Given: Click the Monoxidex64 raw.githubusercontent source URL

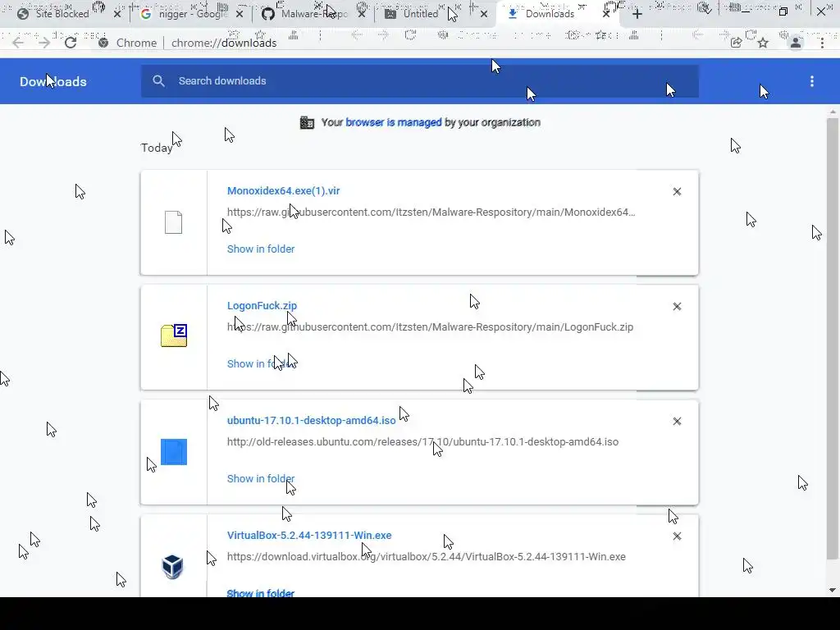Looking at the screenshot, I should click(x=431, y=212).
